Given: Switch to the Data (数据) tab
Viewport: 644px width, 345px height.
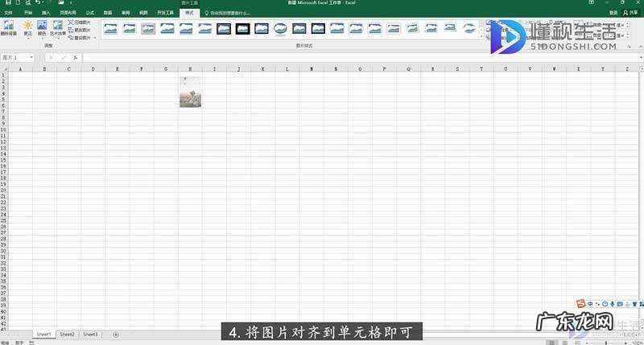Looking at the screenshot, I should click(108, 13).
